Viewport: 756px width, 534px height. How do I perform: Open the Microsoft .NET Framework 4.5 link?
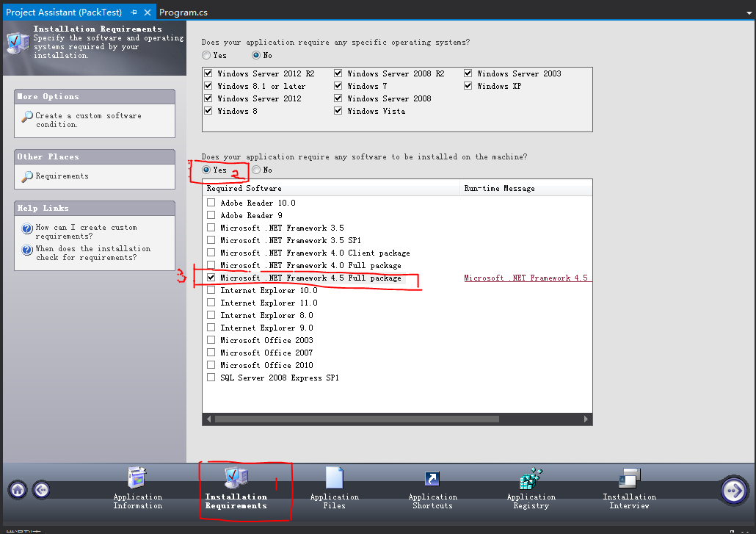click(527, 278)
